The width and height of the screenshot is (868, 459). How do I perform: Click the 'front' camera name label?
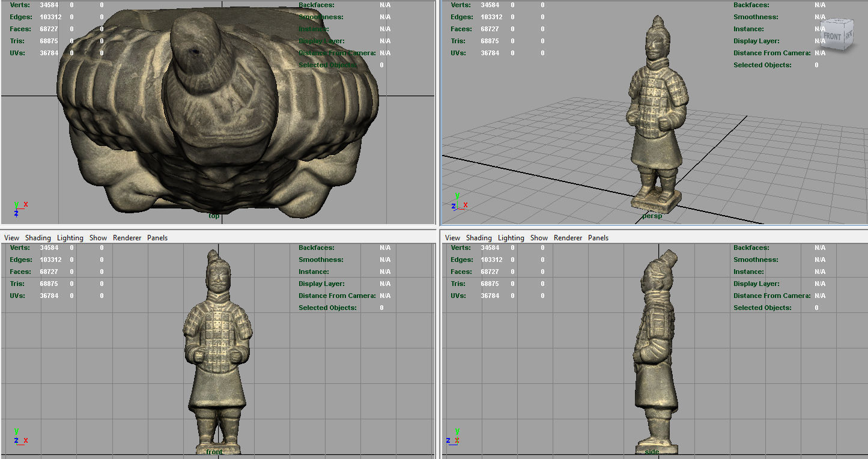(214, 452)
